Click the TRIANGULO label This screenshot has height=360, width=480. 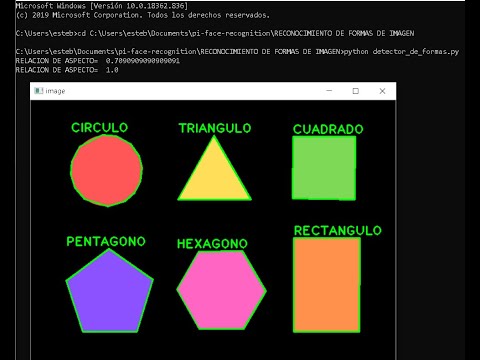pos(215,128)
